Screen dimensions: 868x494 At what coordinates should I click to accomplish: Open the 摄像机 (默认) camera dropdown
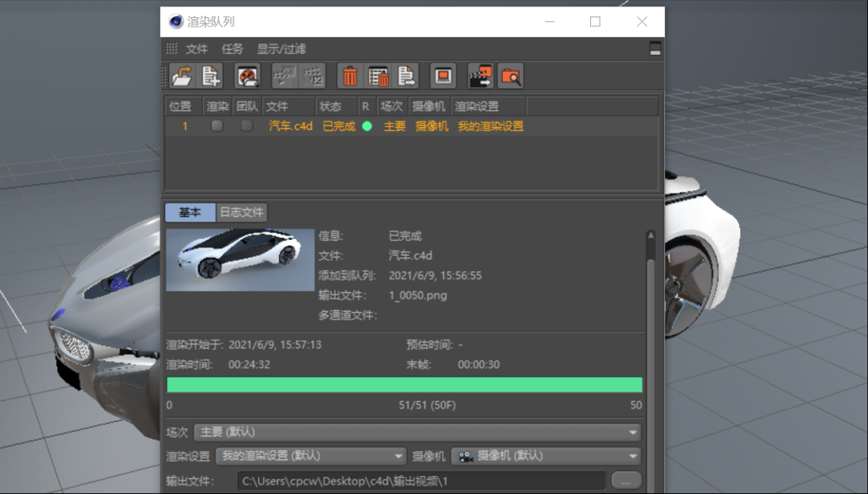[546, 456]
